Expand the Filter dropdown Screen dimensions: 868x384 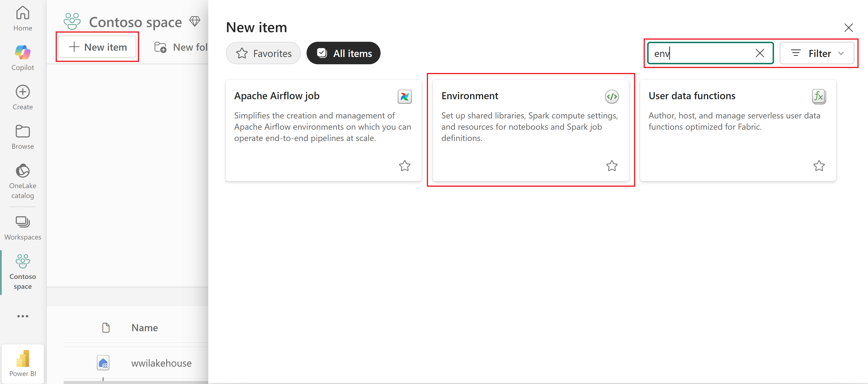click(817, 53)
